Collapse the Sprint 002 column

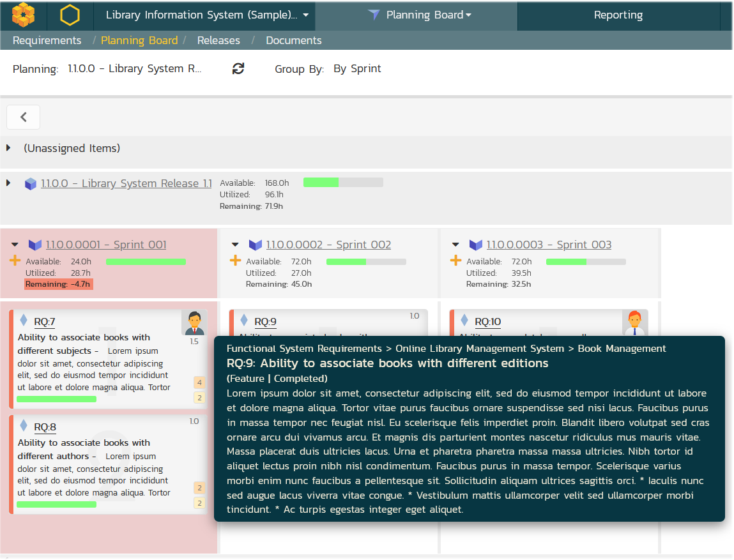[236, 245]
